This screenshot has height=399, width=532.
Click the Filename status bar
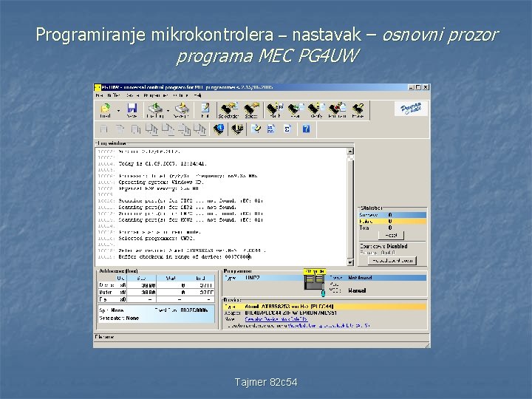(x=262, y=337)
